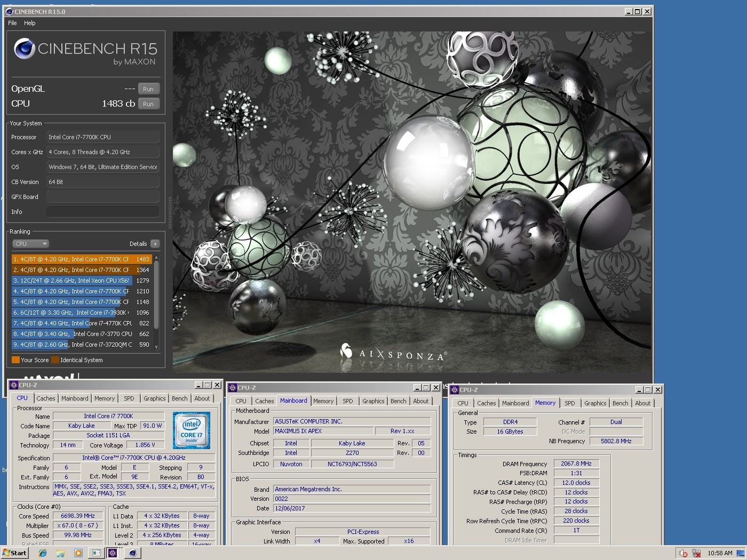Select ranking row 9 Core i7-3720QM

point(82,345)
